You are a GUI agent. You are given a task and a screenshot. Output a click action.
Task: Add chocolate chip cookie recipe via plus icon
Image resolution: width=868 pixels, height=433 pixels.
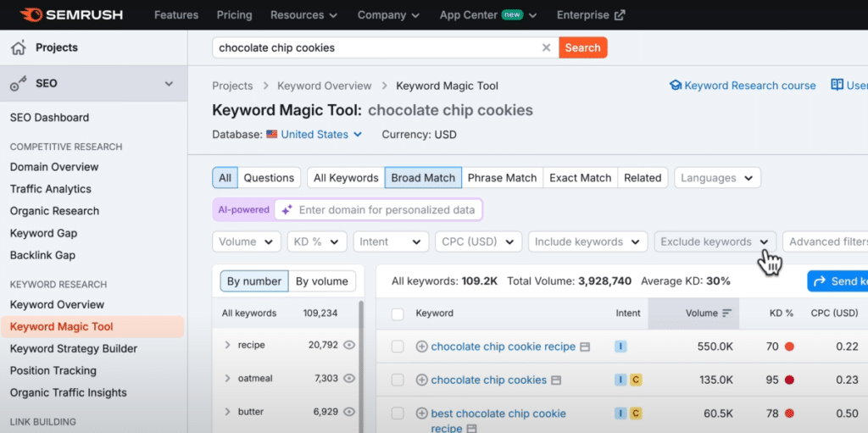422,347
